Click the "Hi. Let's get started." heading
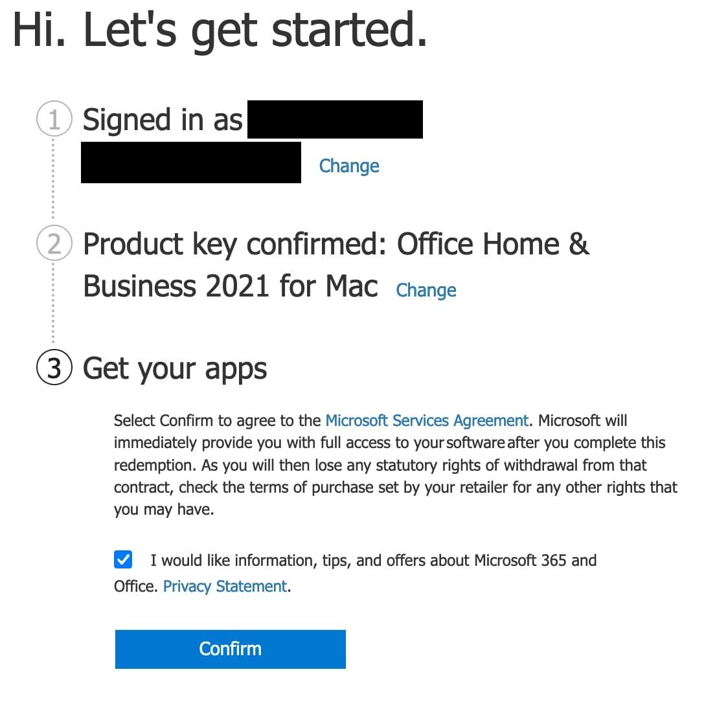Screen dimensions: 728x707 coord(220,30)
